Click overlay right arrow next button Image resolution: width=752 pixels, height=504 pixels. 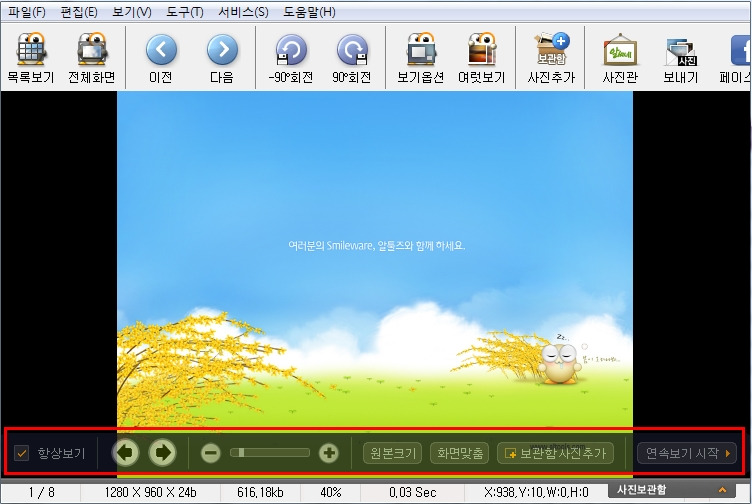click(x=163, y=452)
